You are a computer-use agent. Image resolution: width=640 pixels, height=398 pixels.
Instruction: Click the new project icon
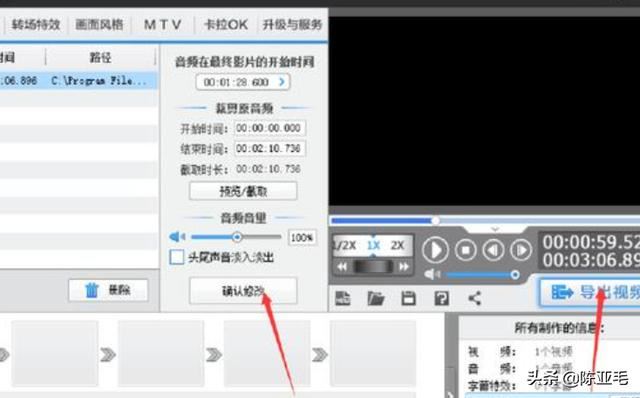point(343,298)
